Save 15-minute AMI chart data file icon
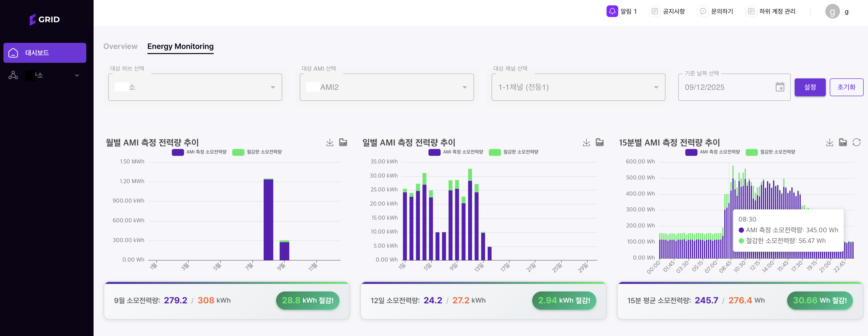Image resolution: width=868 pixels, height=336 pixels. click(x=843, y=142)
